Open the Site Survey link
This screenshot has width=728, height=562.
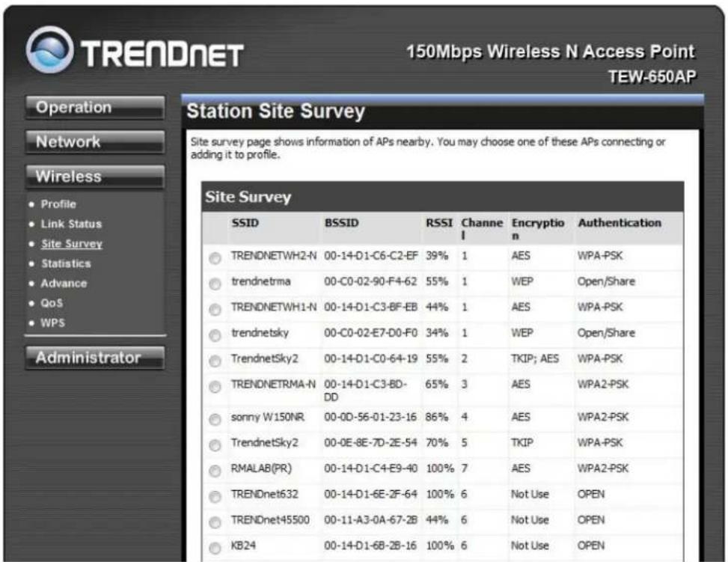point(72,244)
